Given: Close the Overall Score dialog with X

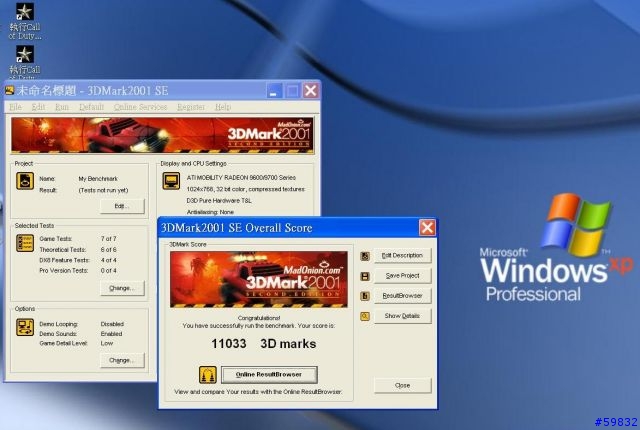Looking at the screenshot, I should (427, 228).
